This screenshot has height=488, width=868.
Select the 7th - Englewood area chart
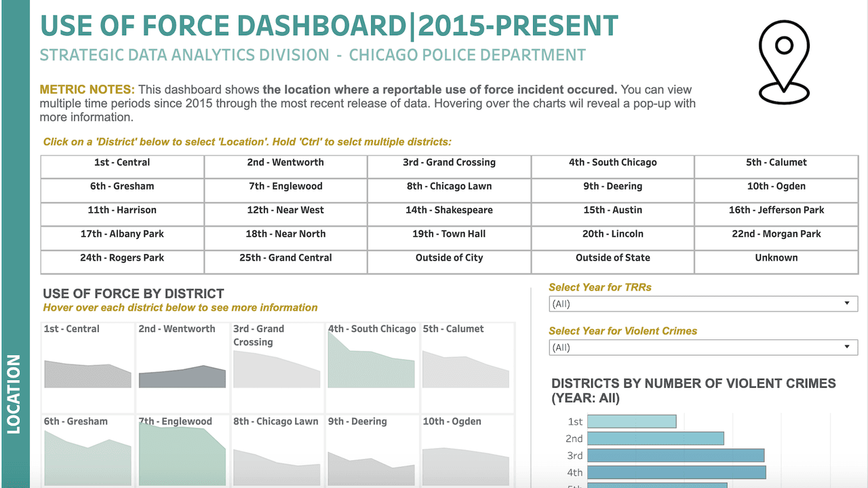coord(182,455)
